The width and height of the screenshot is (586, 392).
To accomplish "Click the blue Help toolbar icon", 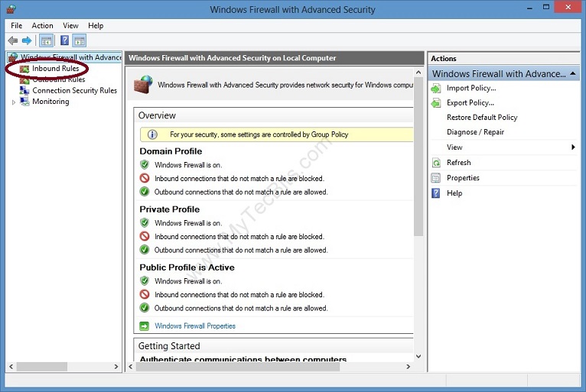I will coord(65,40).
